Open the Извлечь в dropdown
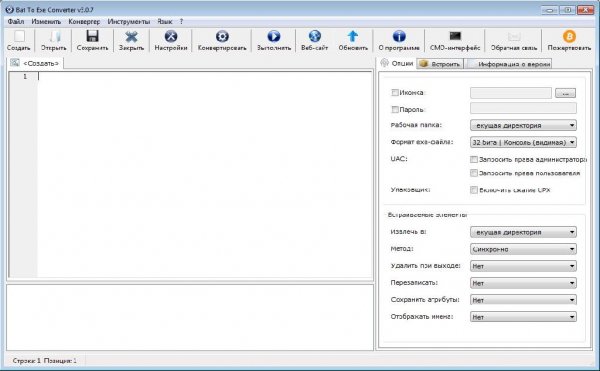 pos(523,232)
